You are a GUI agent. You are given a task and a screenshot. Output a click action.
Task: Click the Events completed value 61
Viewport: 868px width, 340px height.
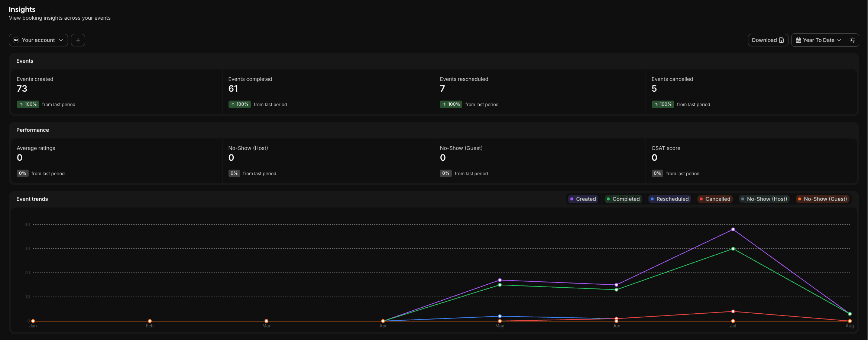point(233,89)
